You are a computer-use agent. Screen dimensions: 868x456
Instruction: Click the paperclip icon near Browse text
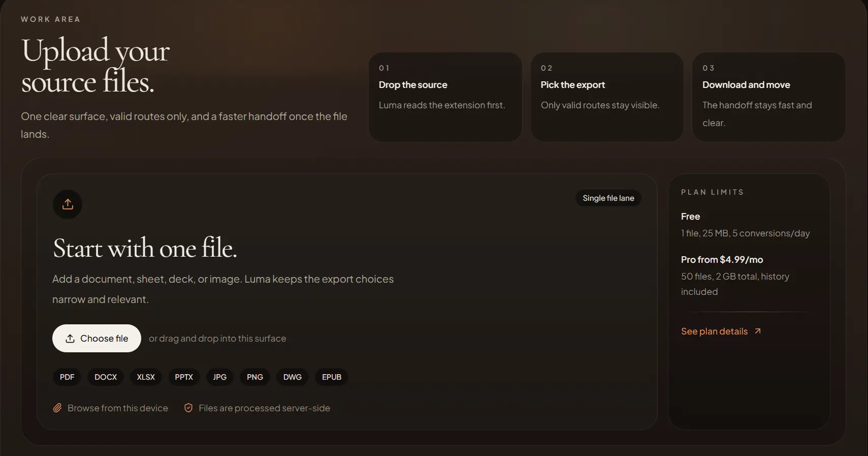58,408
